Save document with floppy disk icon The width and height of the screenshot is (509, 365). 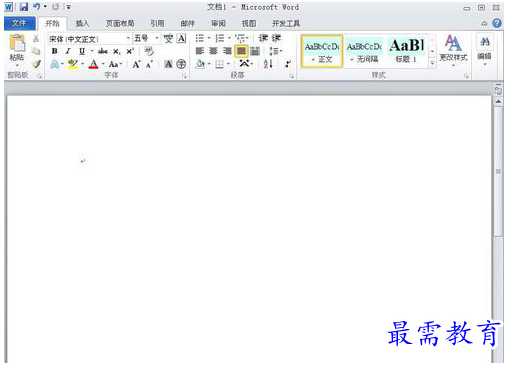pos(24,7)
